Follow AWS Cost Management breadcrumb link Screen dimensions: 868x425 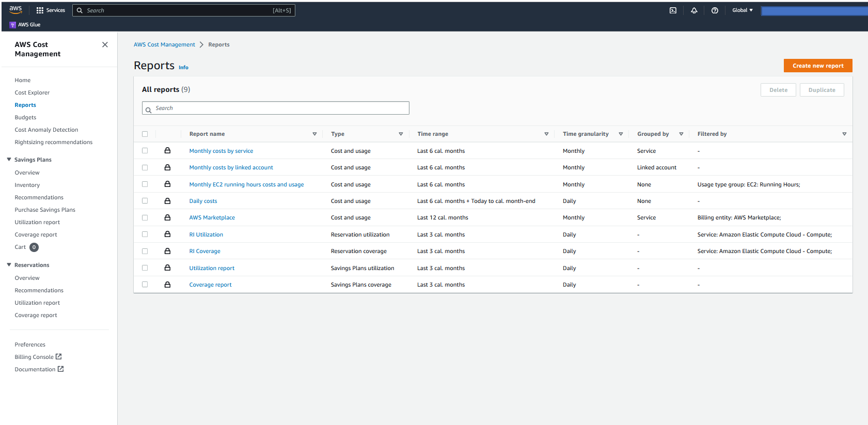click(164, 44)
